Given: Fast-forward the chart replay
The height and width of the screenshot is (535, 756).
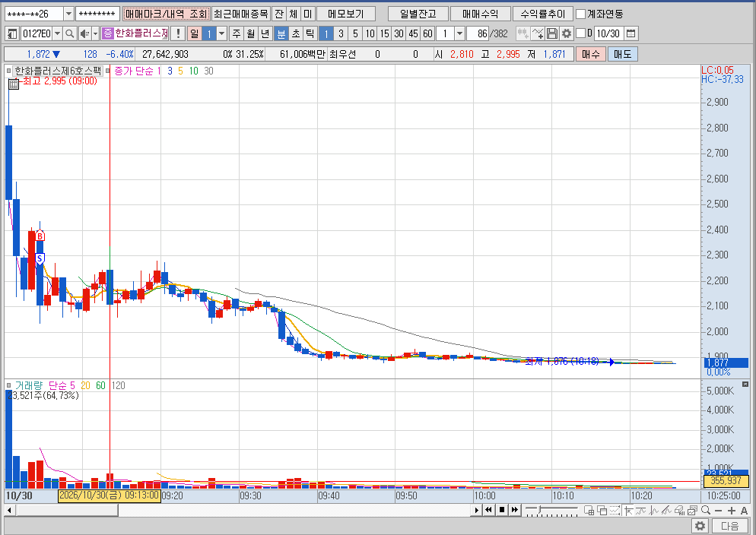Looking at the screenshot, I should coord(514,510).
